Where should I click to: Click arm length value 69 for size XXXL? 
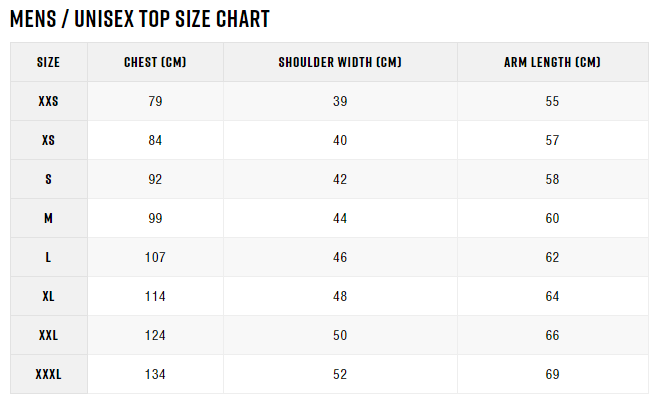(x=552, y=374)
